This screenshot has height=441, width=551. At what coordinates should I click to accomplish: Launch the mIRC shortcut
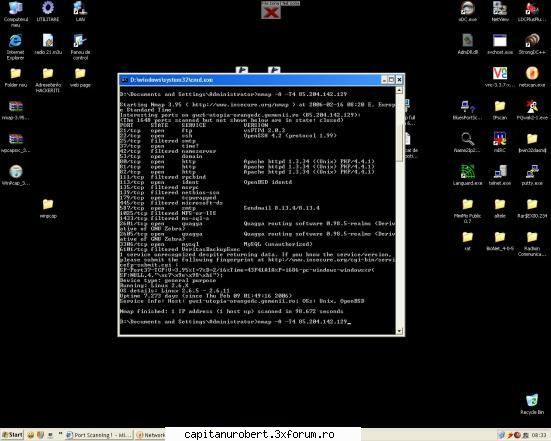[500, 143]
